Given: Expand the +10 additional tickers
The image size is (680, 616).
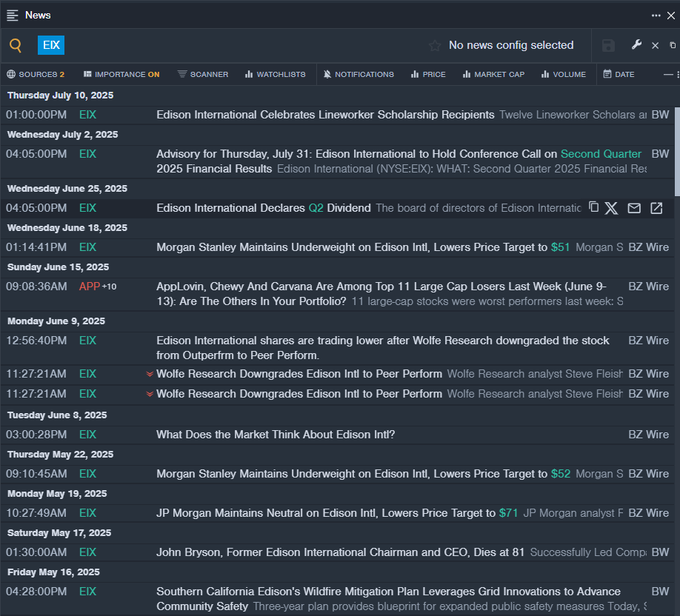Looking at the screenshot, I should 109,287.
